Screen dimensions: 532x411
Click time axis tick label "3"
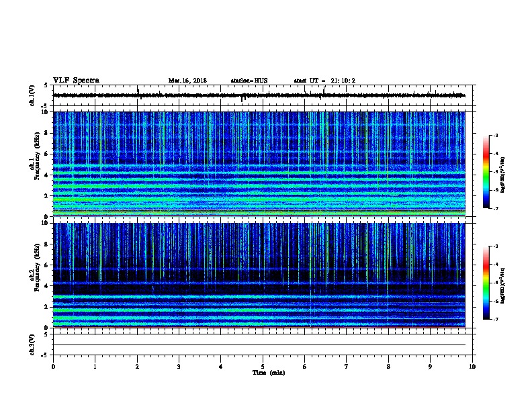coord(179,366)
